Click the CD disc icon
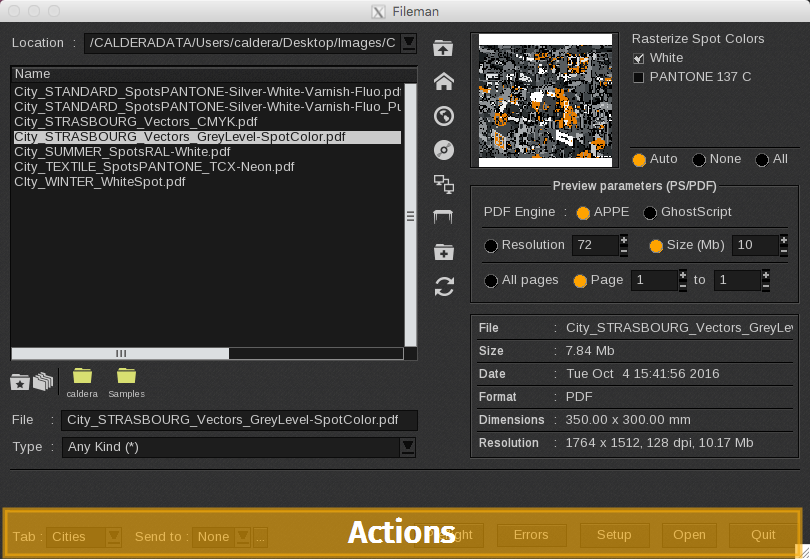The width and height of the screenshot is (810, 559). pos(444,150)
